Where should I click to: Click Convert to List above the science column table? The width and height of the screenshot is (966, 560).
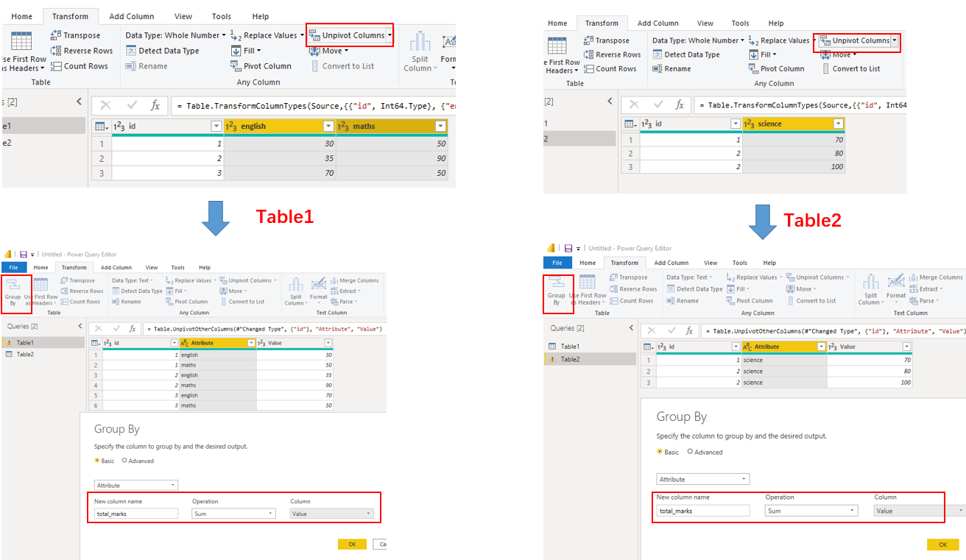tap(850, 68)
